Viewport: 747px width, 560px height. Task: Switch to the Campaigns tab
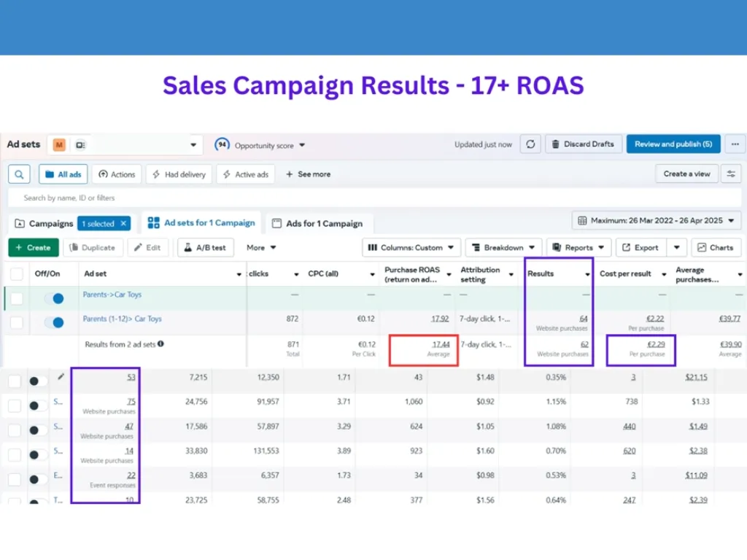pyautogui.click(x=44, y=224)
